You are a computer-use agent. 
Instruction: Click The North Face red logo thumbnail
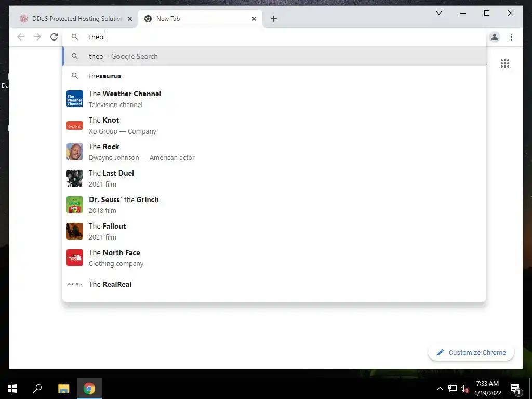(x=75, y=258)
